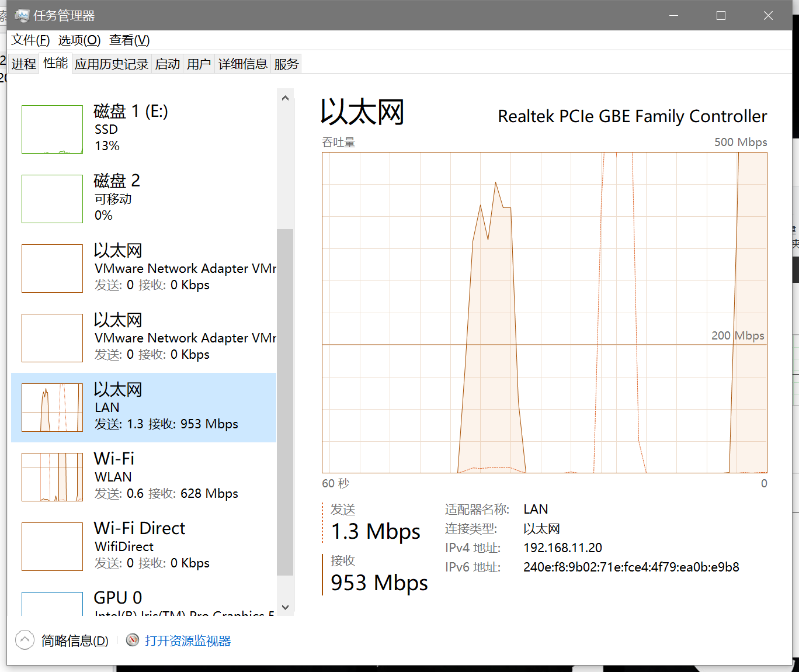Collapse to 简略信息(D) view
Screen dimensions: 799x672
click(75, 641)
